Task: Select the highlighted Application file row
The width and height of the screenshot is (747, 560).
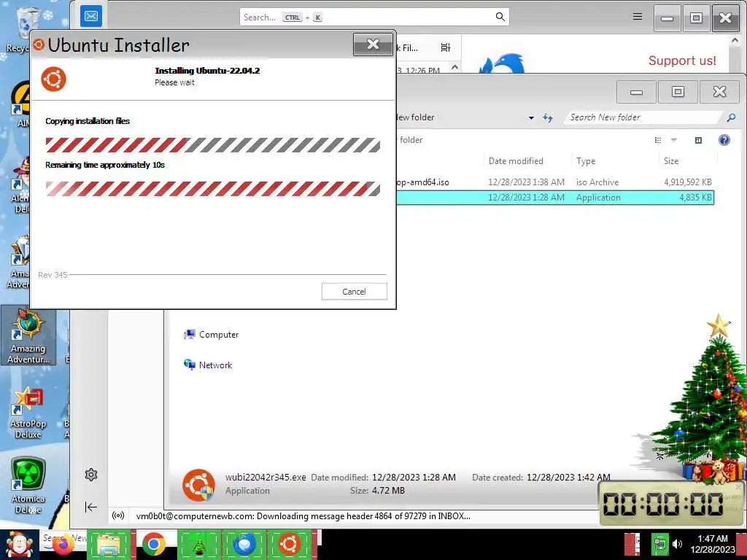Action: click(554, 197)
